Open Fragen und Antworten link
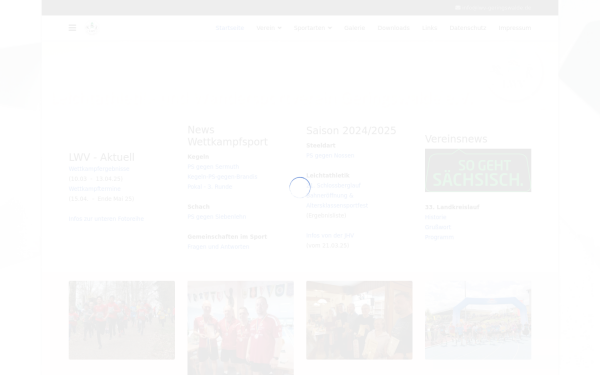 point(218,247)
